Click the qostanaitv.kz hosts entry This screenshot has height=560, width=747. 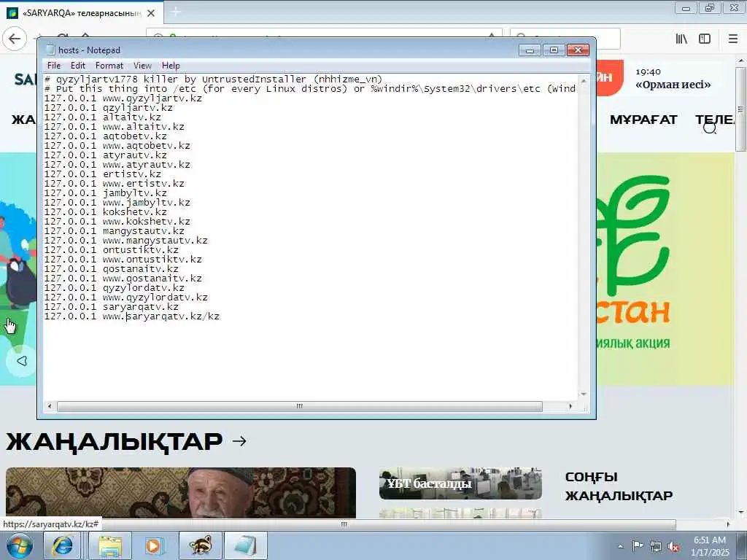(x=112, y=269)
